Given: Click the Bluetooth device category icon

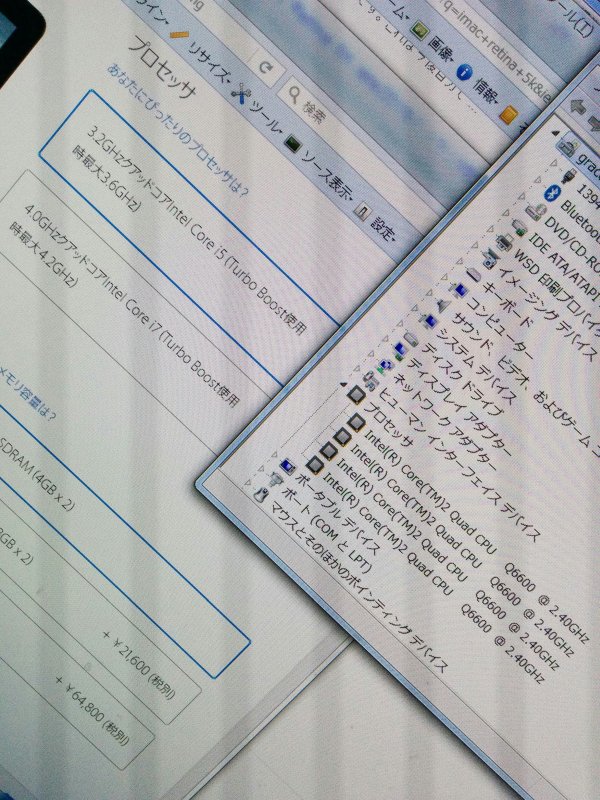Looking at the screenshot, I should (x=552, y=192).
